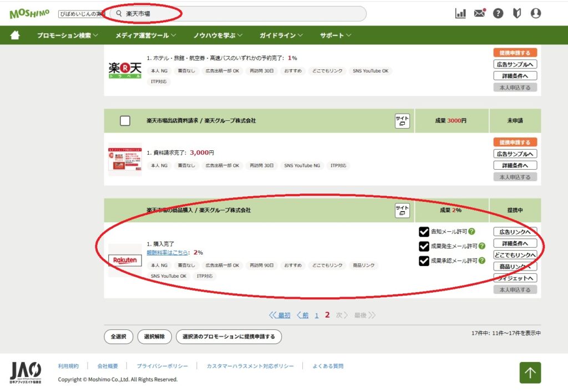Open site icon for 楽天市場の商品購入
Viewport: 568px width, 392px height.
tap(402, 210)
